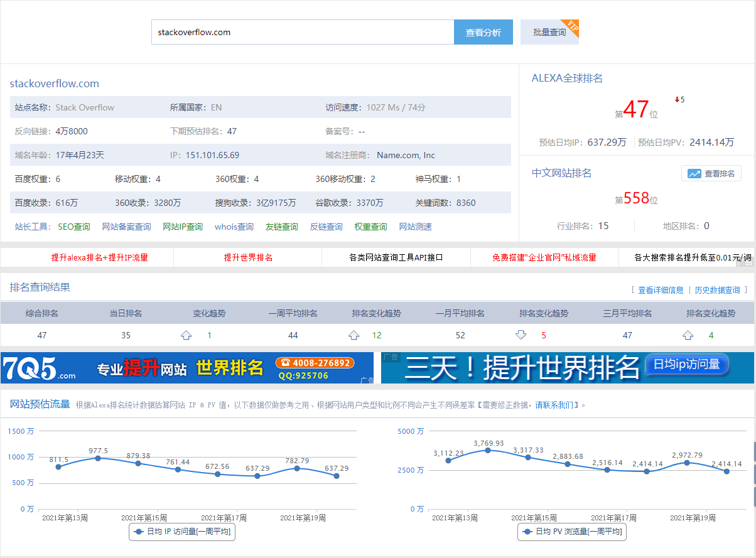This screenshot has width=756, height=558.
Task: Open the whois查询 link
Action: [x=234, y=227]
